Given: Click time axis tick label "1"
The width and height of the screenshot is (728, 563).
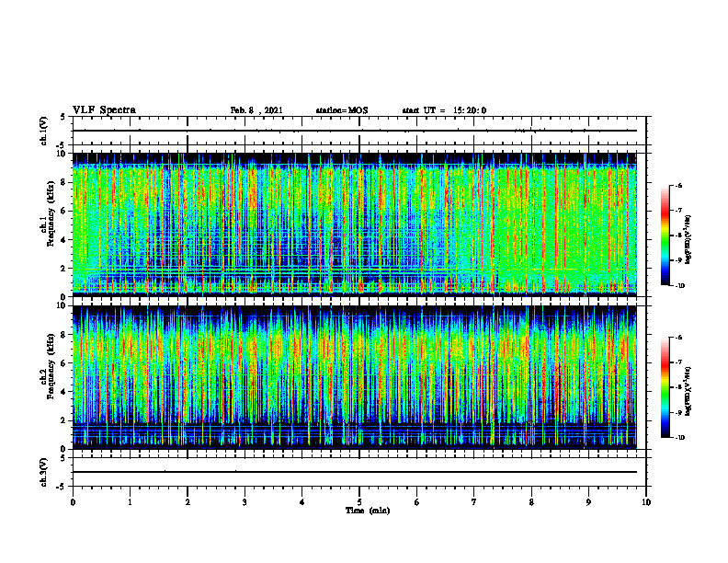Looking at the screenshot, I should click(130, 501).
